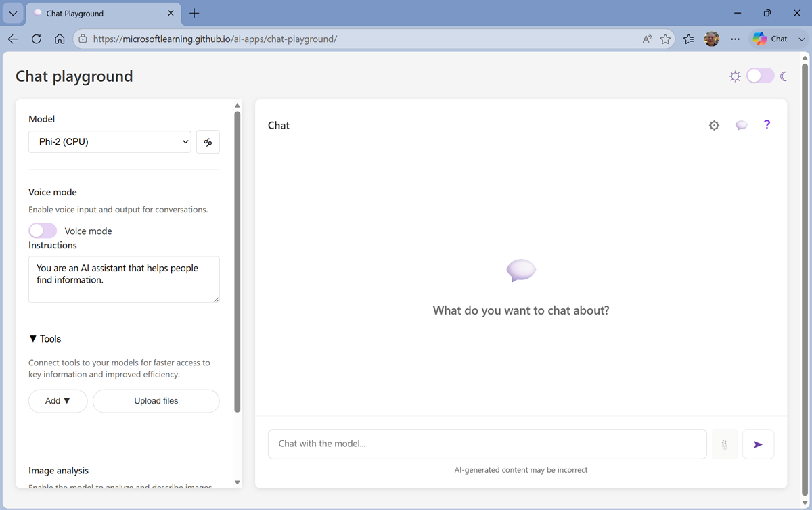Open the browser profile avatar
The height and width of the screenshot is (510, 812).
pos(712,39)
